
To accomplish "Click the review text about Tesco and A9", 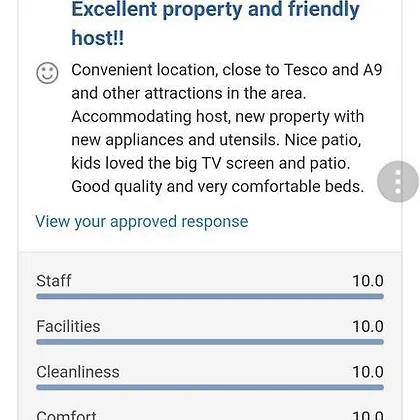I will 227,81.
